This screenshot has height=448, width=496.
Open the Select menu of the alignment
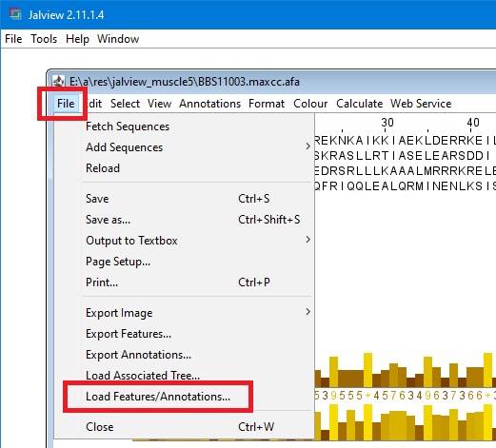[x=125, y=104]
